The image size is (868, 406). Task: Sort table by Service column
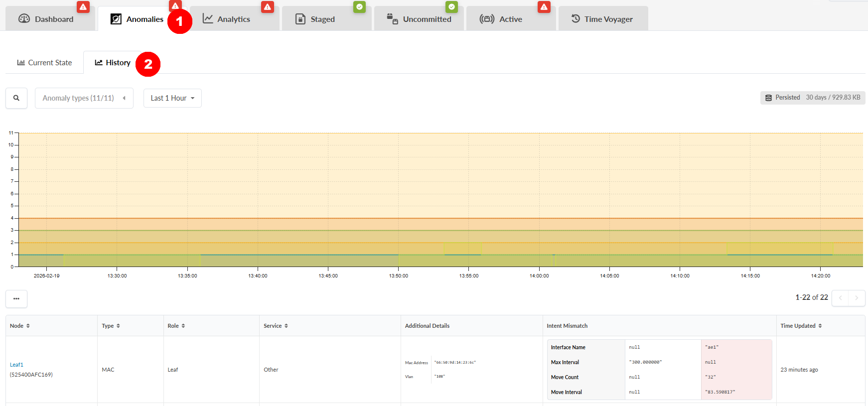[x=276, y=326]
